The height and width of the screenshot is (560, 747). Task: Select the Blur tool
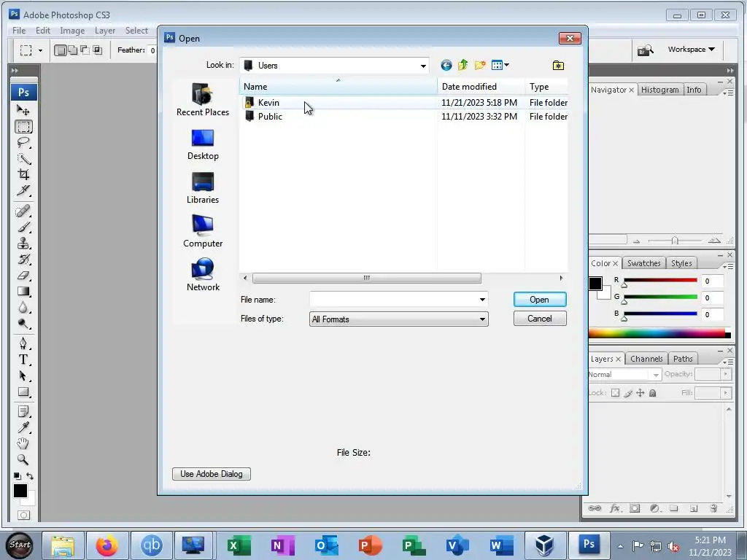[23, 308]
